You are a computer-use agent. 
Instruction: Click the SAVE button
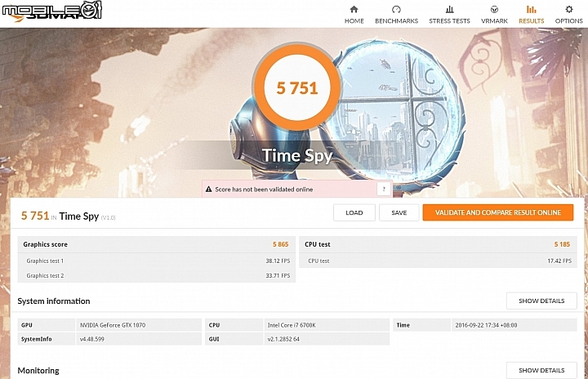pos(399,212)
